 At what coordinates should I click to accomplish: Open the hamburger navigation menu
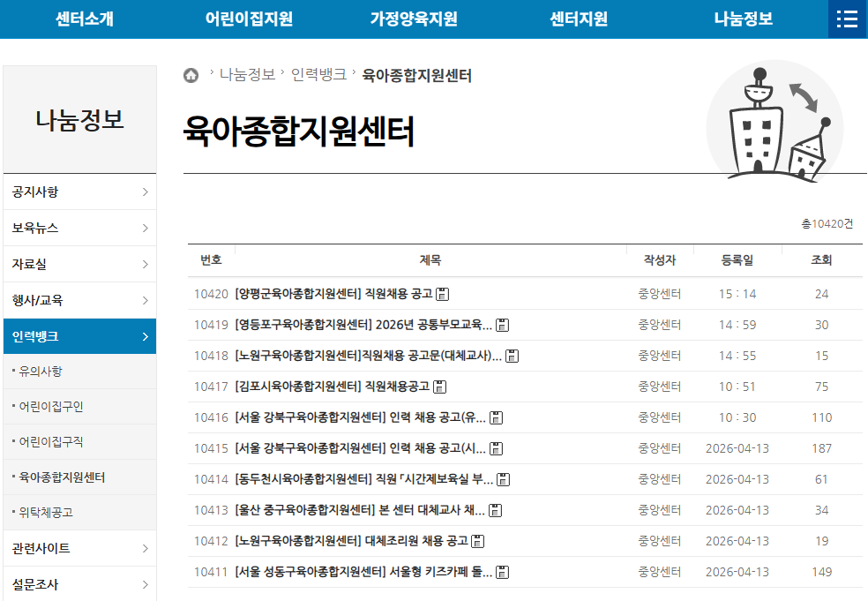tap(846, 19)
